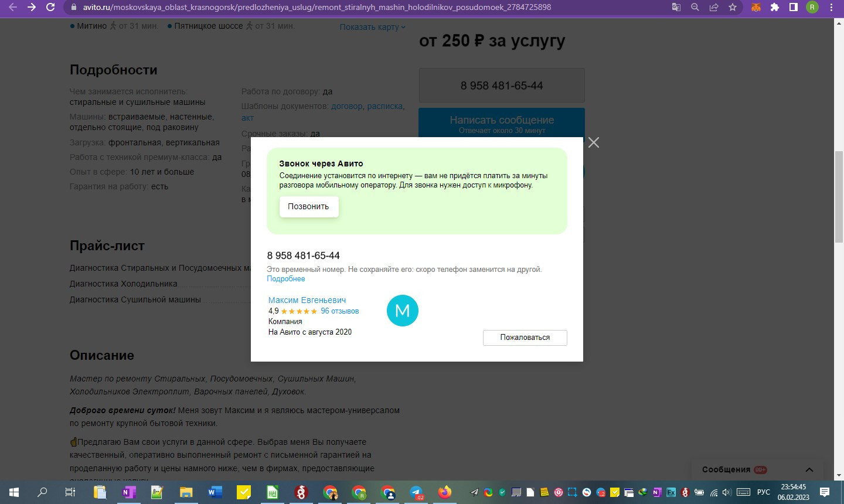Open Microsoft Word from the taskbar
Screen dimensions: 844x504
click(215, 492)
